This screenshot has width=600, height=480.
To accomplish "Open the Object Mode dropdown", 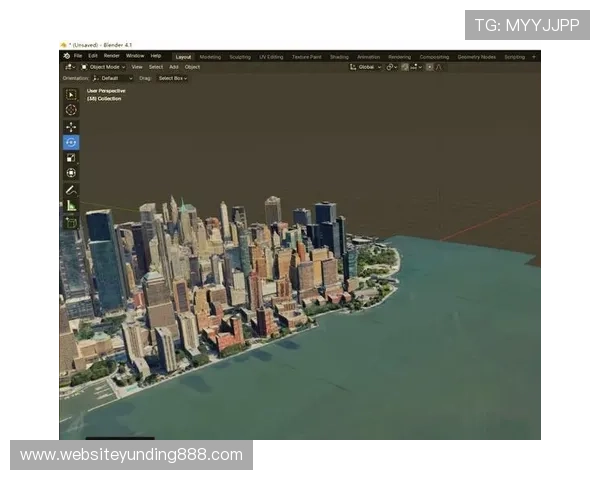I will pos(102,67).
